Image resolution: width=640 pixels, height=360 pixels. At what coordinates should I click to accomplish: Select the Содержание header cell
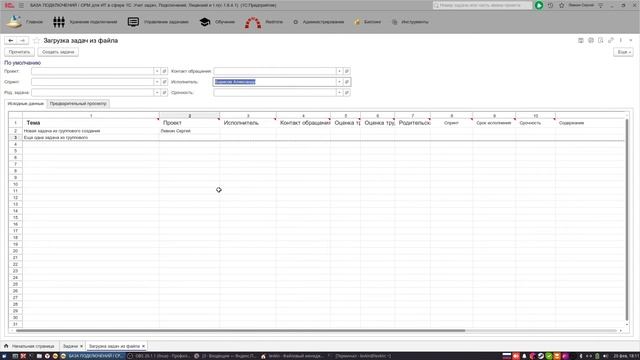pos(590,123)
